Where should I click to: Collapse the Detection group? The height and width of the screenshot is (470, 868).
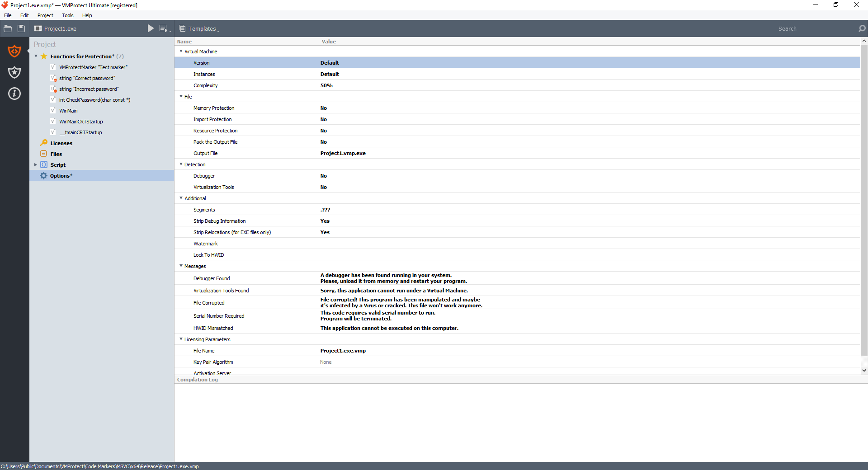pos(181,164)
